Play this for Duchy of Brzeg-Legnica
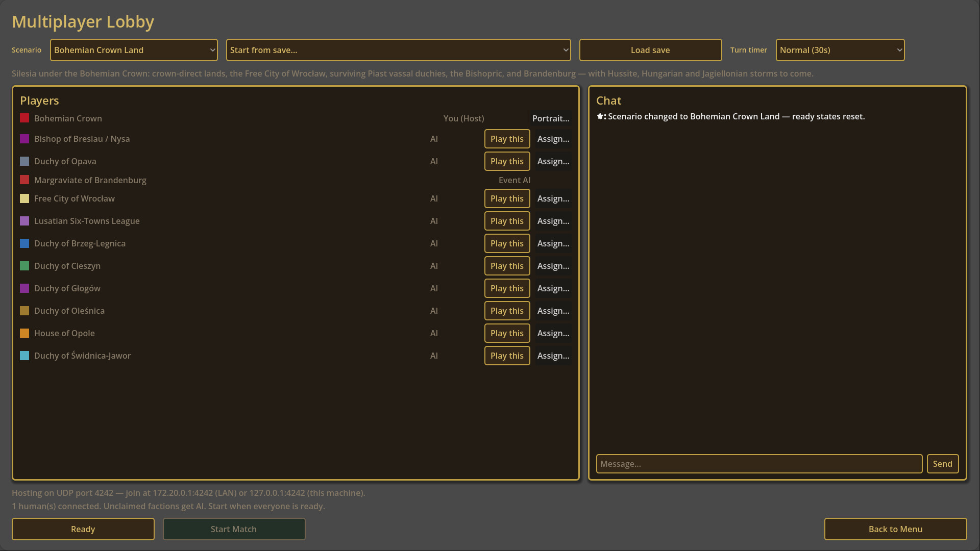Viewport: 980px width, 551px height. pyautogui.click(x=507, y=243)
